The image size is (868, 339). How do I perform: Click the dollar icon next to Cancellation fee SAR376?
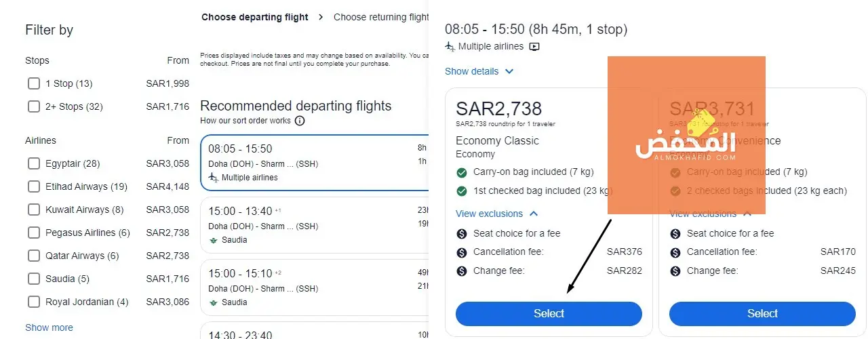[462, 252]
